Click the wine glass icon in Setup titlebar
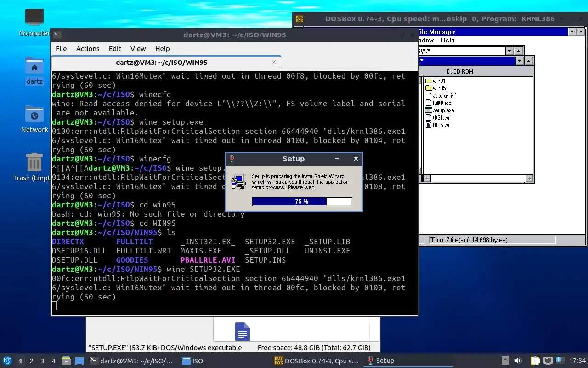This screenshot has height=368, width=588. click(x=232, y=159)
